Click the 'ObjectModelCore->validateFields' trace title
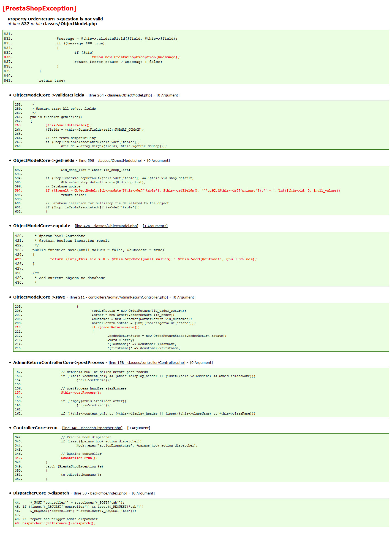392x535 pixels. tap(48, 95)
